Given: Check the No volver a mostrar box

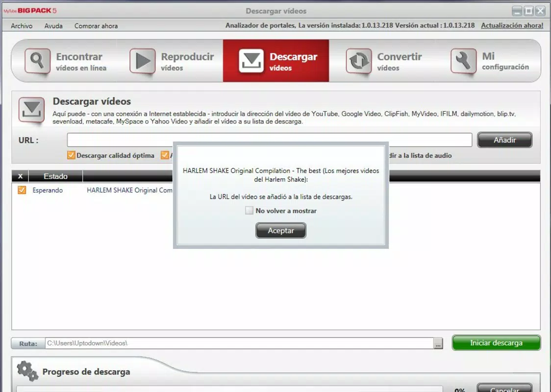Looking at the screenshot, I should click(x=249, y=210).
